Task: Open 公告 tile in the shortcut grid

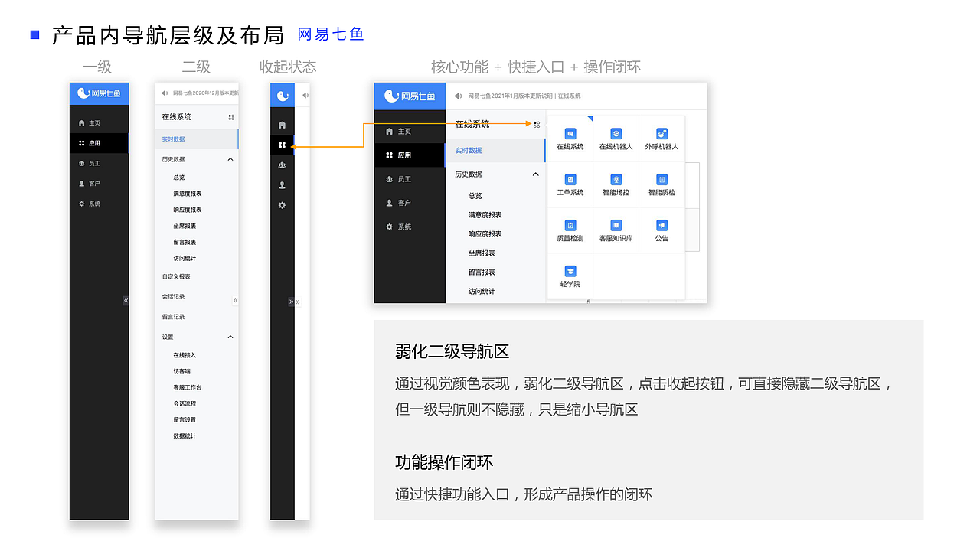Action: pos(662,231)
